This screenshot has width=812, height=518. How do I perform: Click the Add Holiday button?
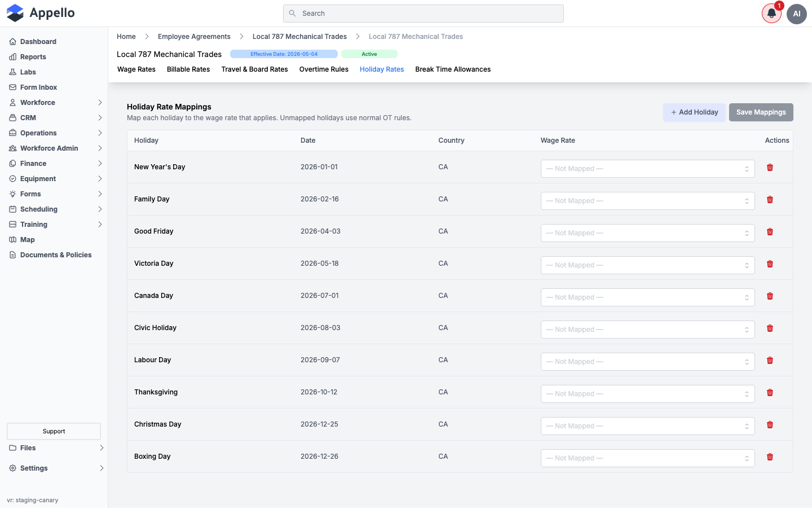click(694, 112)
